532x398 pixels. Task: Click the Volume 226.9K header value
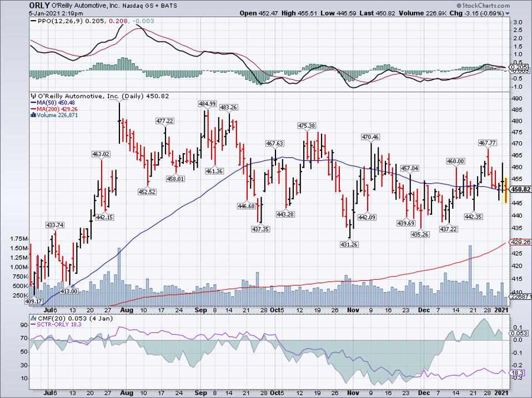(423, 13)
